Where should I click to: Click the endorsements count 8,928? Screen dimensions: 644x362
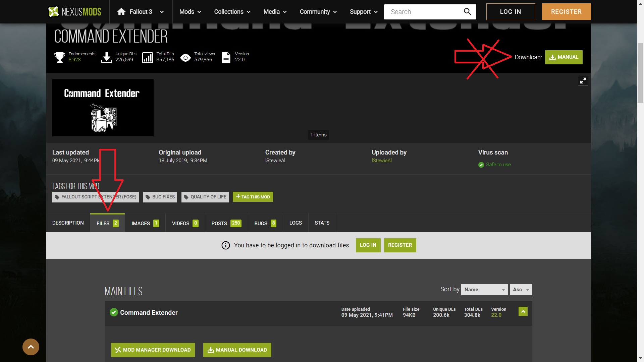(x=74, y=60)
